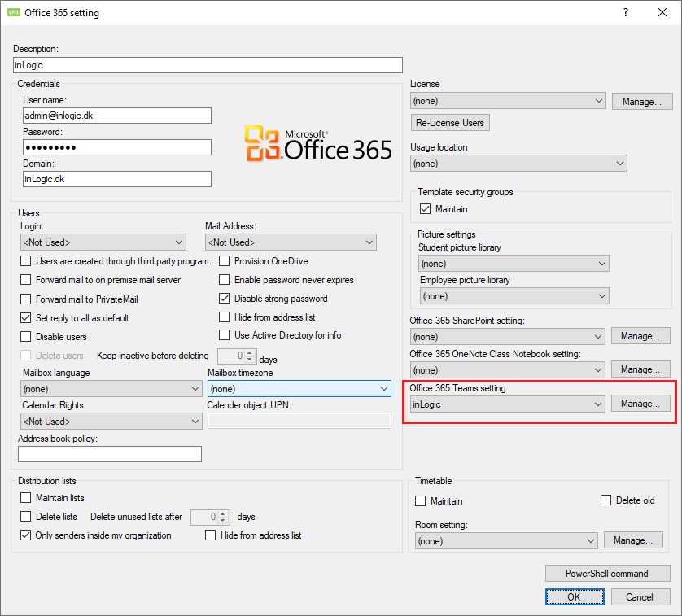Screen dimensions: 682x616
Task: Toggle Maintain template security groups checkbox
Action: pyautogui.click(x=424, y=209)
